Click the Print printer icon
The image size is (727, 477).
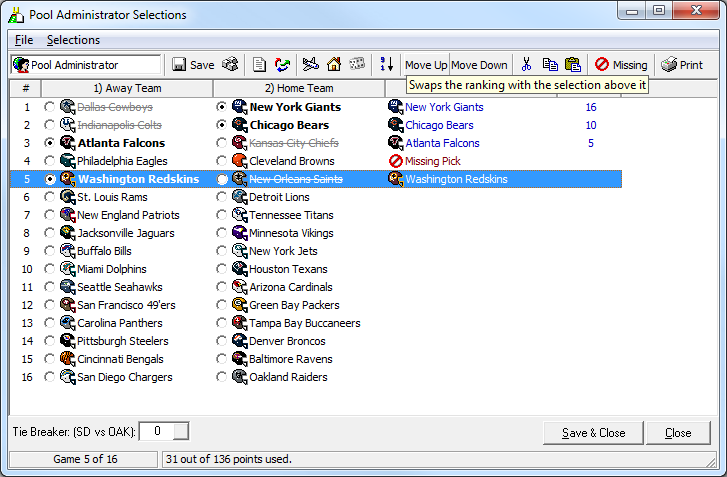tap(669, 64)
